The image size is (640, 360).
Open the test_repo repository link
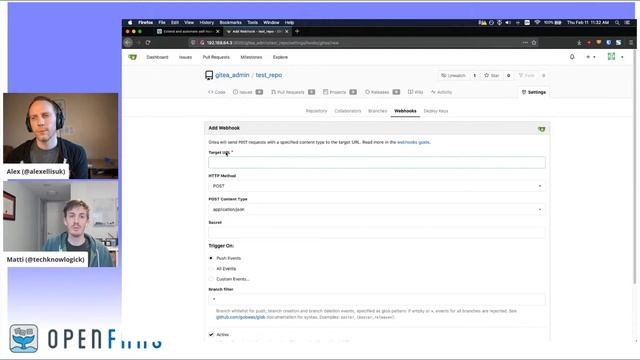point(269,75)
